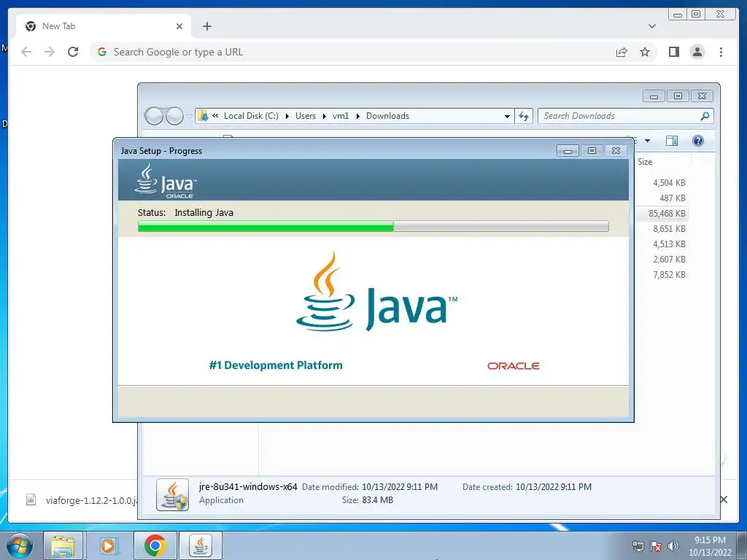Image resolution: width=747 pixels, height=560 pixels.
Task: Select the file sized 4,513 KB
Action: click(669, 244)
